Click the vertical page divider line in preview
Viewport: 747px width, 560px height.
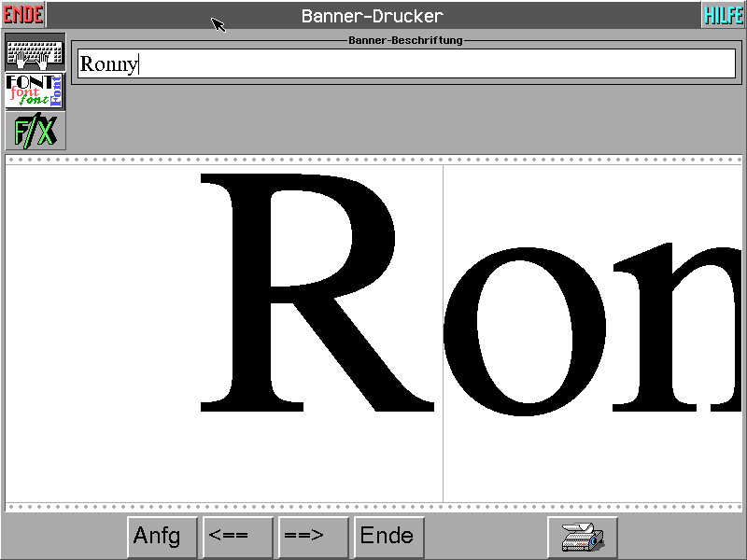point(443,457)
